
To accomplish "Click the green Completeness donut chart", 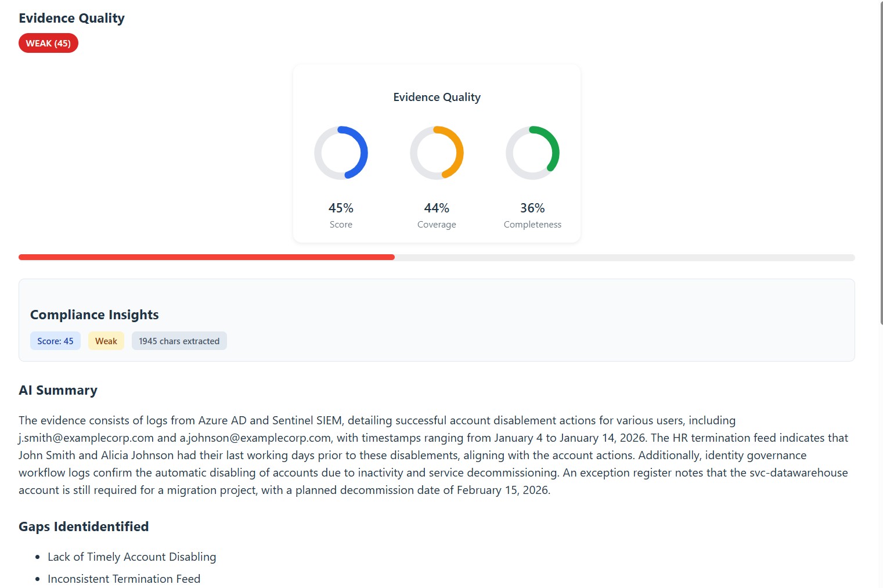I will click(x=532, y=153).
